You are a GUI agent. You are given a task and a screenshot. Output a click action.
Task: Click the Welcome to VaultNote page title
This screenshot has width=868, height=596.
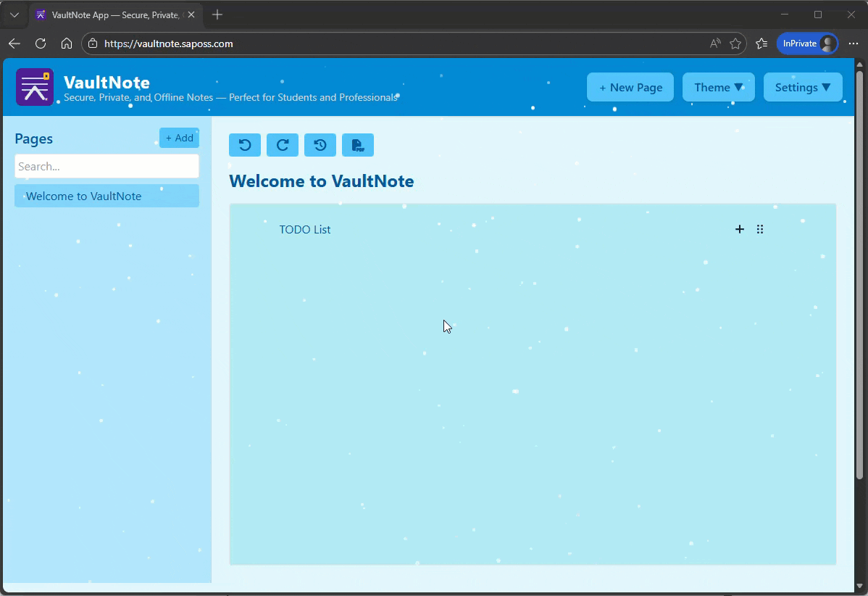point(322,181)
